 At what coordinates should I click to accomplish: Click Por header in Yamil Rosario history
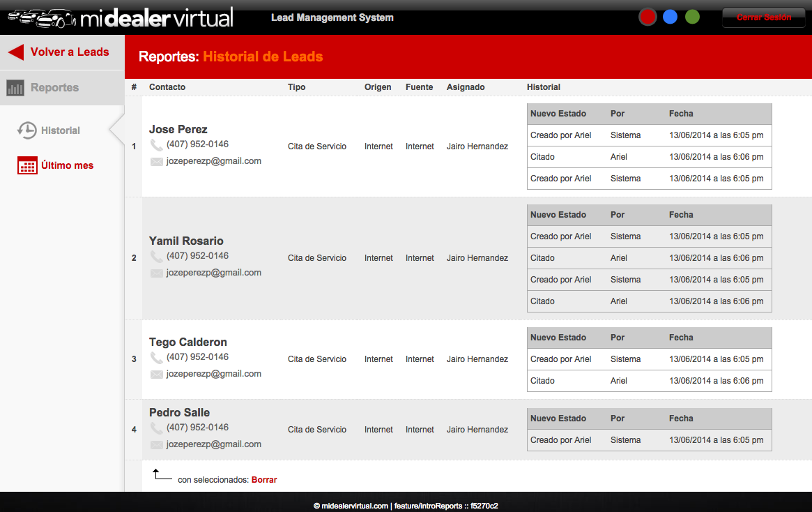[618, 215]
